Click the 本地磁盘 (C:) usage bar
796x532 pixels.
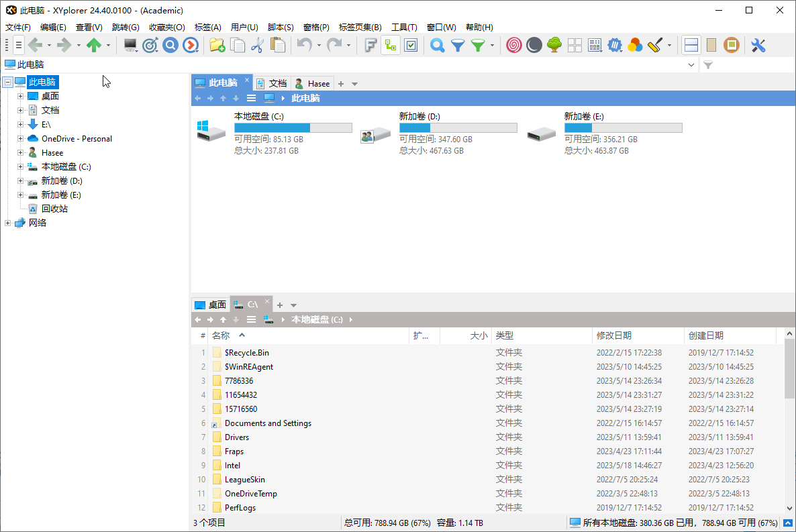pos(293,127)
